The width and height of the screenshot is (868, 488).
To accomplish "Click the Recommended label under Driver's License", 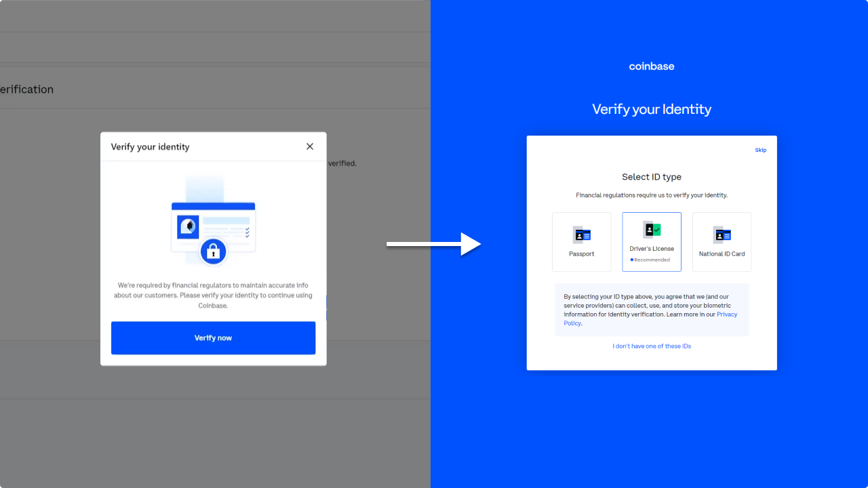I will pos(650,260).
